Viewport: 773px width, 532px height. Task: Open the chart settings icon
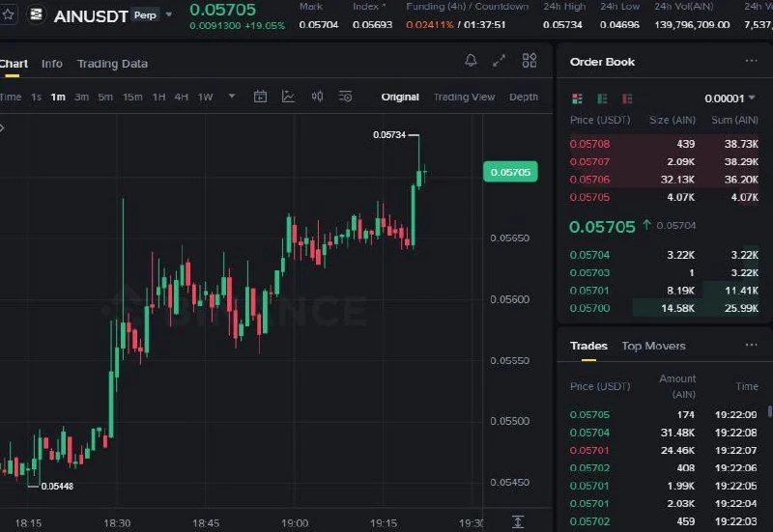(346, 97)
